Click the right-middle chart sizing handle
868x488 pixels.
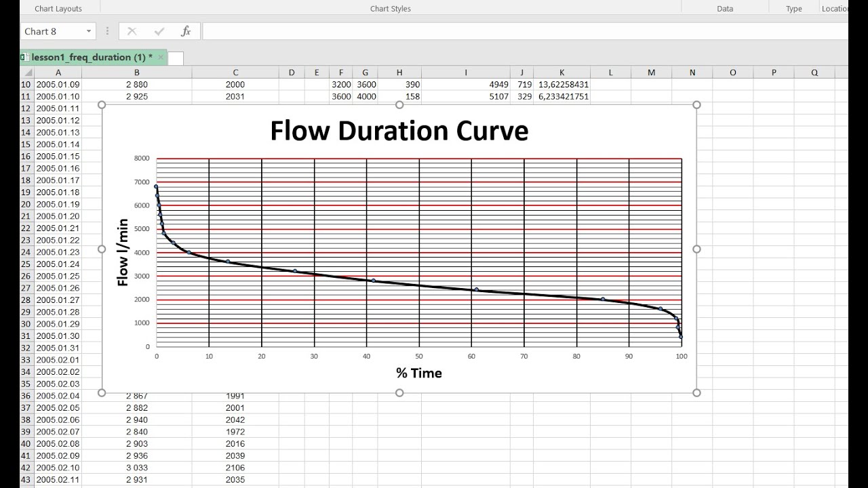click(x=696, y=249)
